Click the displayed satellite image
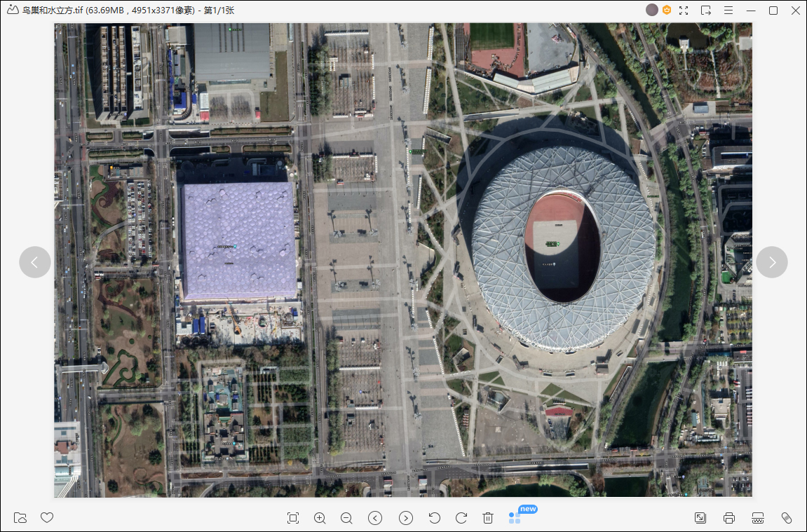The height and width of the screenshot is (532, 807). 403,260
